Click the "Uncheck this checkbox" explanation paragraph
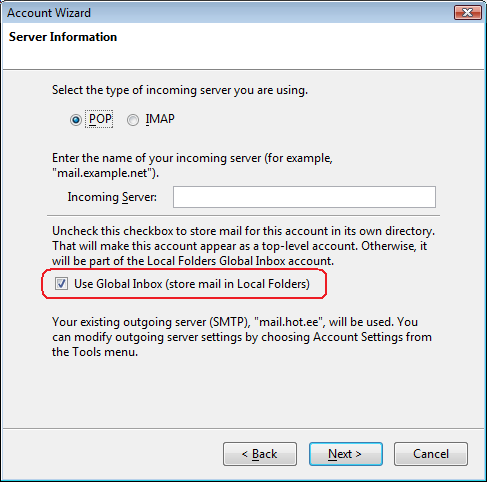 (243, 246)
